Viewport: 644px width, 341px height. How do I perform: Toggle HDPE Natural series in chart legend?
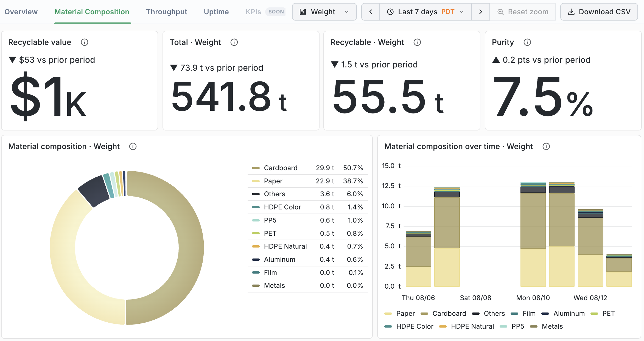point(467,326)
